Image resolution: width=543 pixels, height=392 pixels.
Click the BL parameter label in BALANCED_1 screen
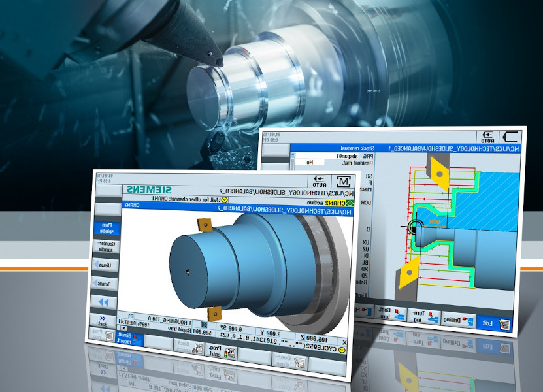(x=365, y=263)
